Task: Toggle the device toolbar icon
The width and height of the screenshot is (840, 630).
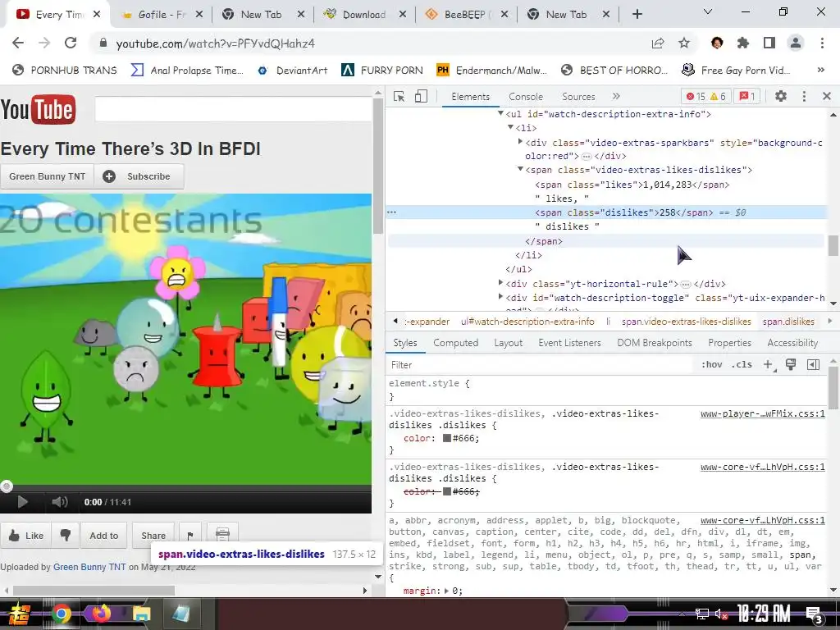Action: (421, 97)
